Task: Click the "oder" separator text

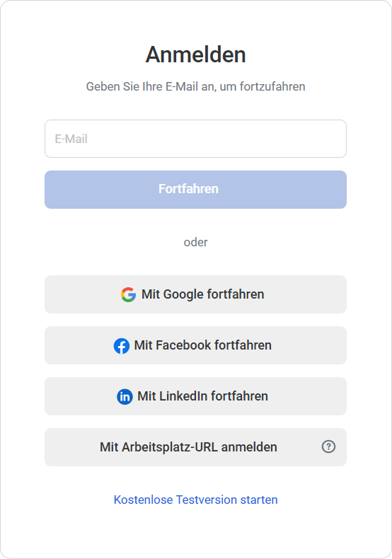Action: [195, 242]
